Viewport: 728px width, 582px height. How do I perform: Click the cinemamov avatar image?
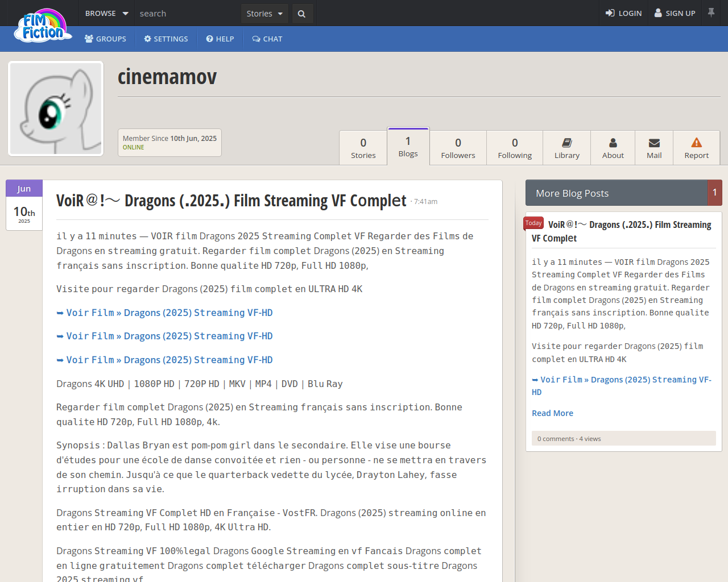[56, 109]
